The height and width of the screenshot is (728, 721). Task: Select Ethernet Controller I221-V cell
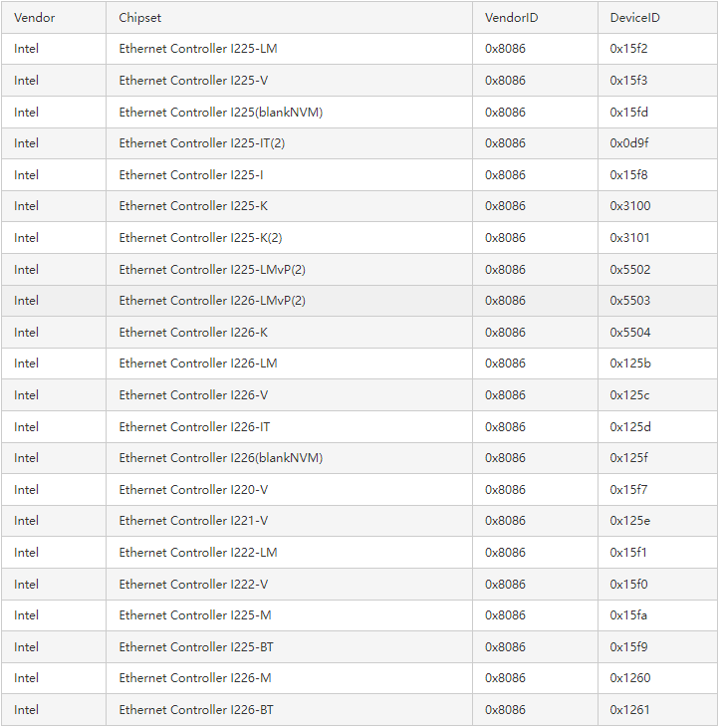[289, 521]
